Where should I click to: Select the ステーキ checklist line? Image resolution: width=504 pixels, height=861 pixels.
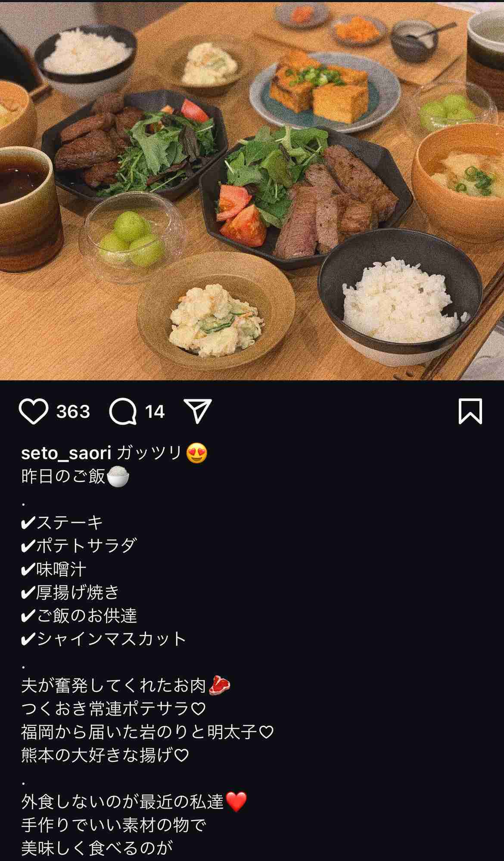coord(62,523)
